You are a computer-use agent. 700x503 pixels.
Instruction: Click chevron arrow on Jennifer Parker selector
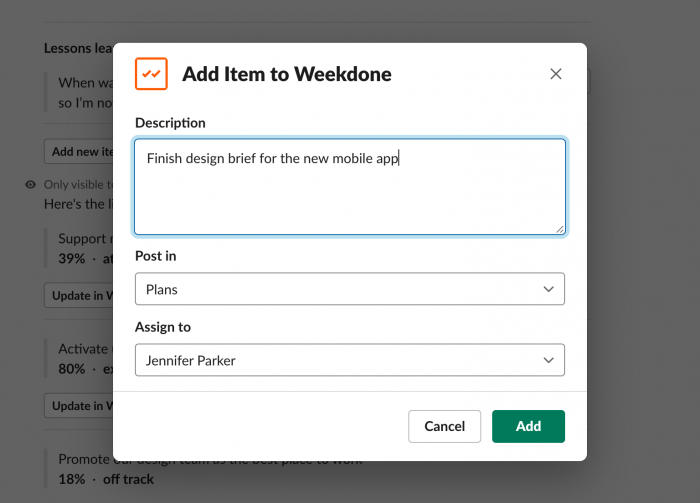click(x=549, y=360)
